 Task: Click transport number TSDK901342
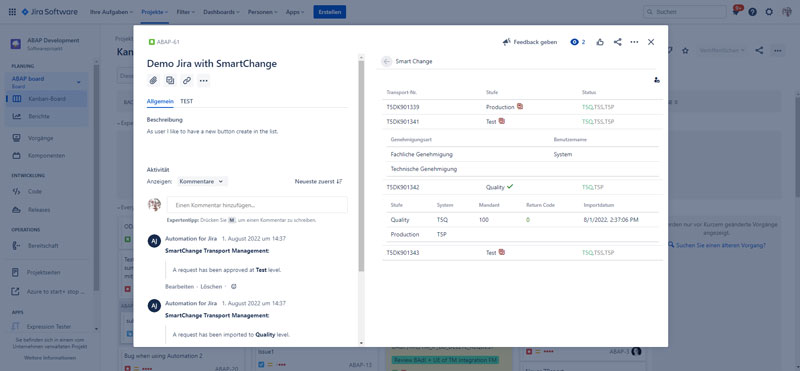click(x=403, y=187)
